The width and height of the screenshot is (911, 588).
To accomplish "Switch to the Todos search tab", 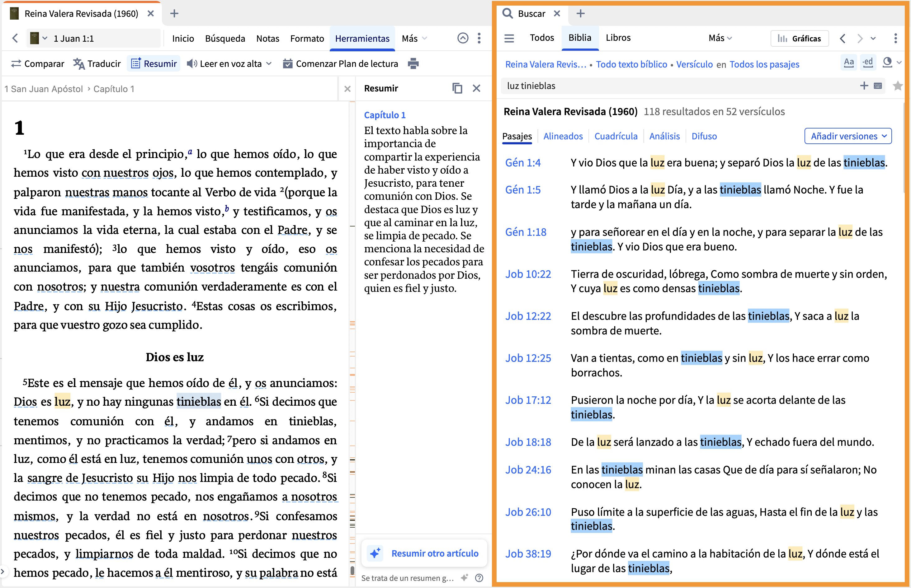I will coord(542,37).
